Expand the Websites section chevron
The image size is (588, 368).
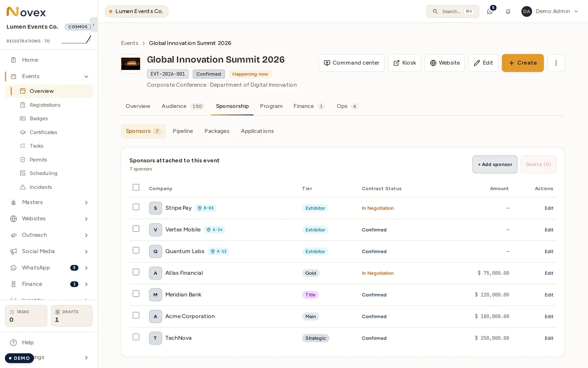coord(86,219)
